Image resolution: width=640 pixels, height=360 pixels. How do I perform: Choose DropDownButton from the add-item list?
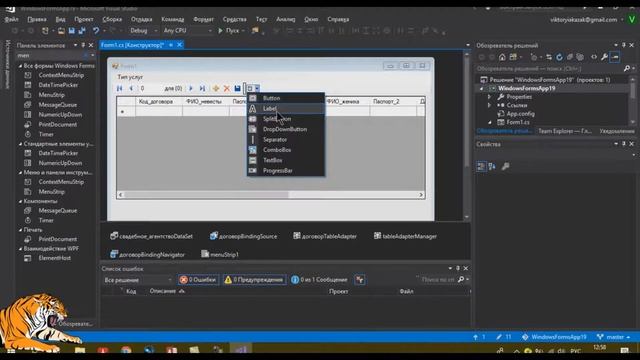point(286,129)
